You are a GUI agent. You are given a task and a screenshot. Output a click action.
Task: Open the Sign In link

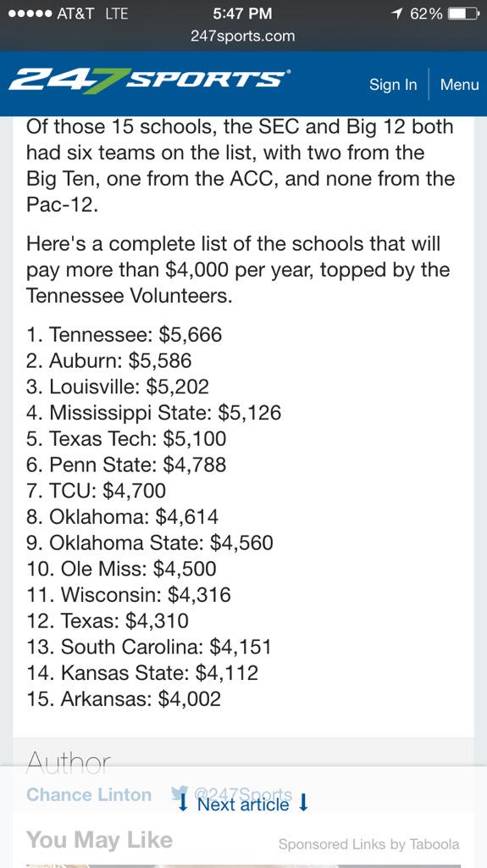click(393, 84)
